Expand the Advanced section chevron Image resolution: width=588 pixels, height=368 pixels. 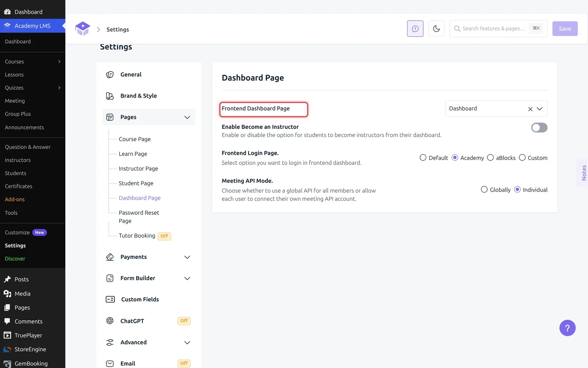[187, 343]
